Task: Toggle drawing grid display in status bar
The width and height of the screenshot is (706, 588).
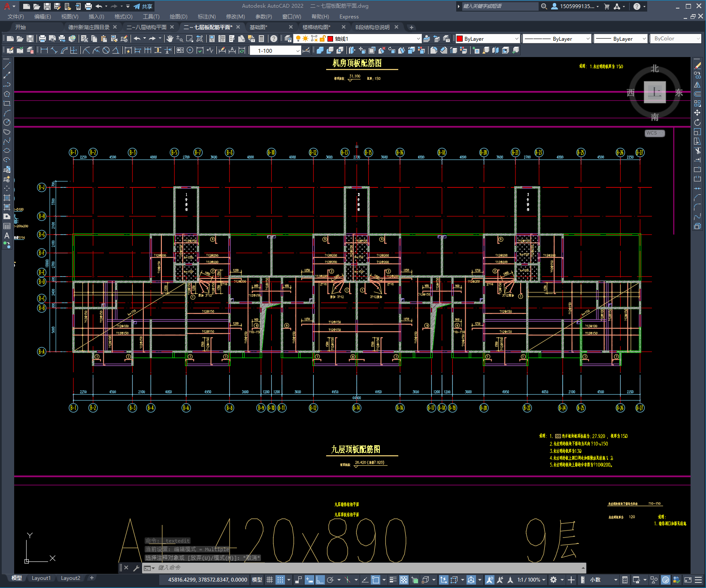Action: (270, 580)
